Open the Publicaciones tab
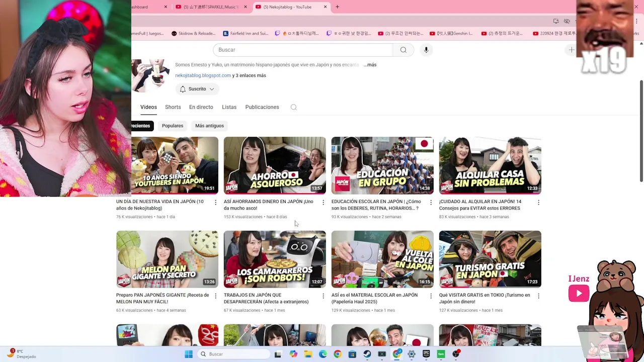This screenshot has height=362, width=644. pyautogui.click(x=262, y=107)
